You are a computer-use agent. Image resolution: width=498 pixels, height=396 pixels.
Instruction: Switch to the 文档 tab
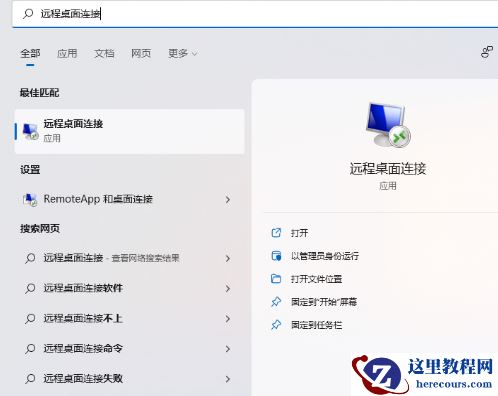[x=104, y=53]
